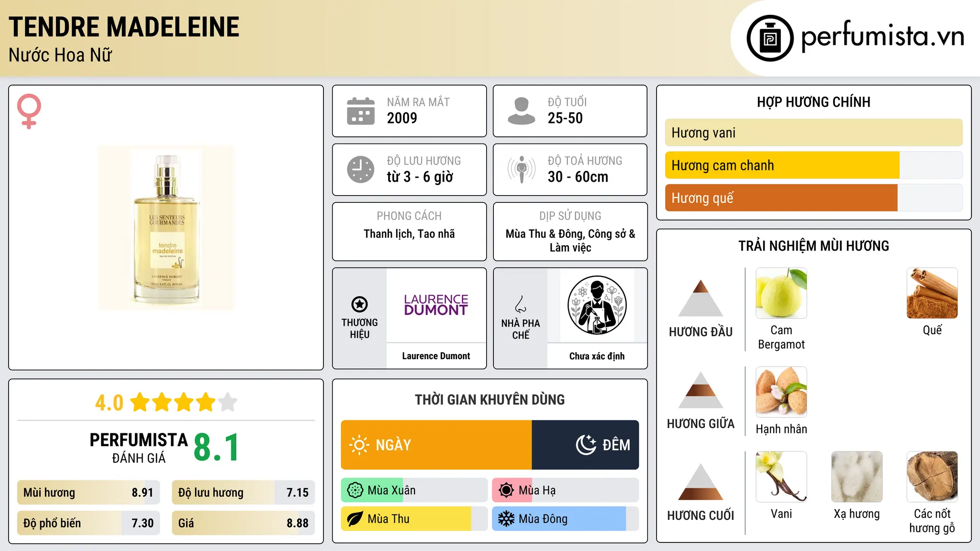Viewport: 980px width, 551px height.
Task: Click the perfumista.vn site name
Action: (883, 37)
